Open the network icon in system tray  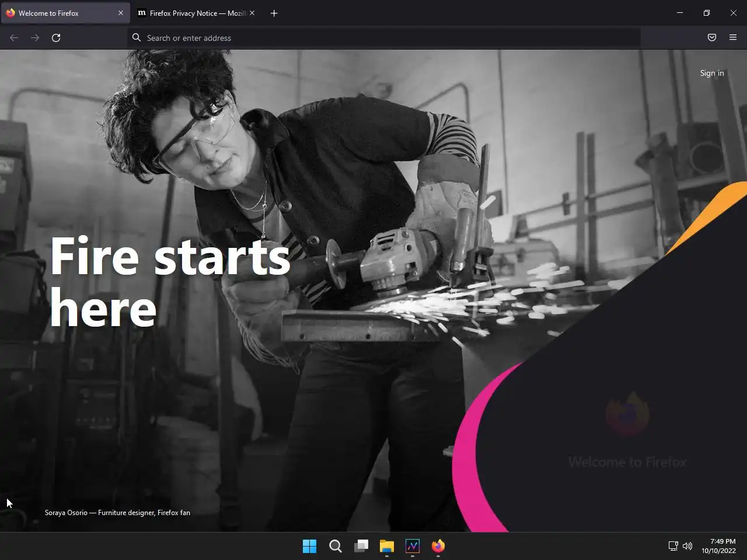(673, 546)
